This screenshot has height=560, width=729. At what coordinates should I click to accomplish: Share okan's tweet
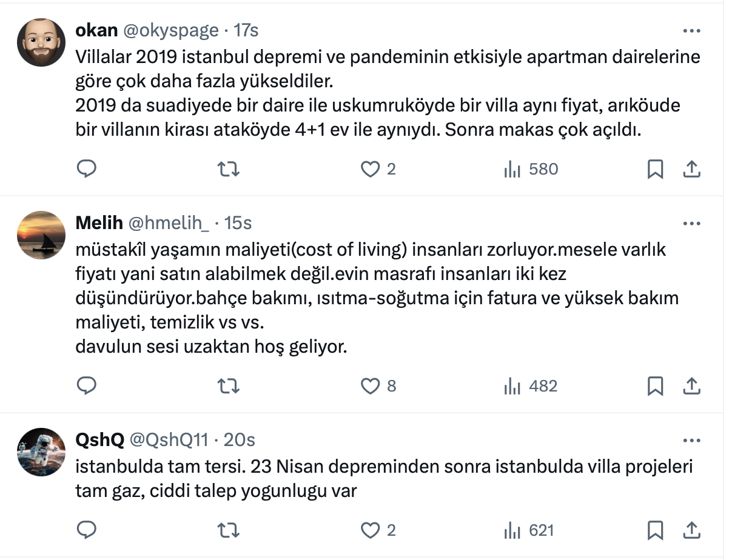(x=692, y=169)
